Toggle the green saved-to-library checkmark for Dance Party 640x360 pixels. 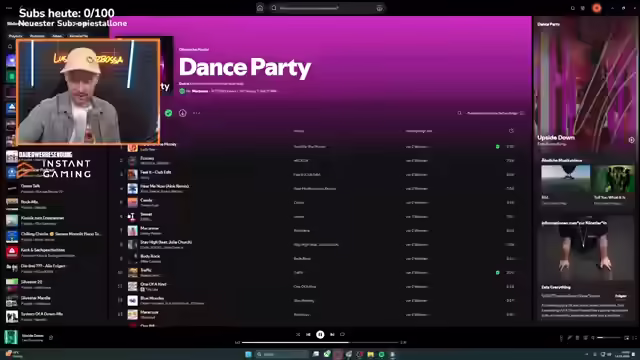[x=169, y=113]
